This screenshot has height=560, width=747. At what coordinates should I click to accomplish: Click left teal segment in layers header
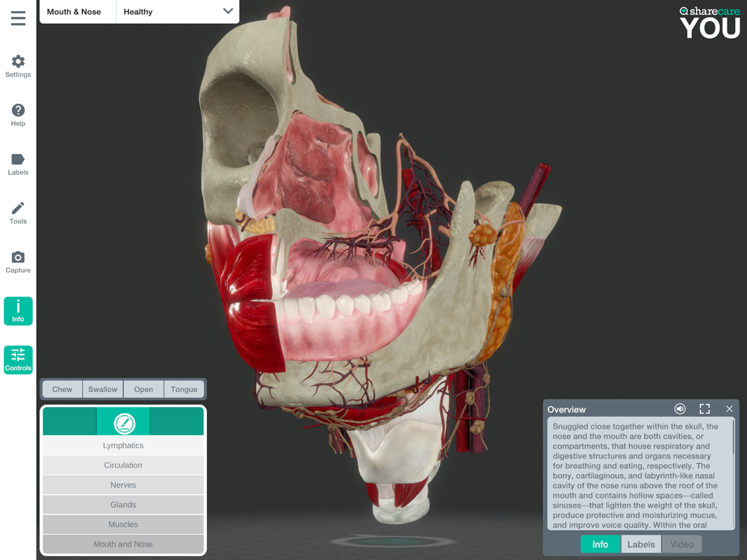coord(69,422)
